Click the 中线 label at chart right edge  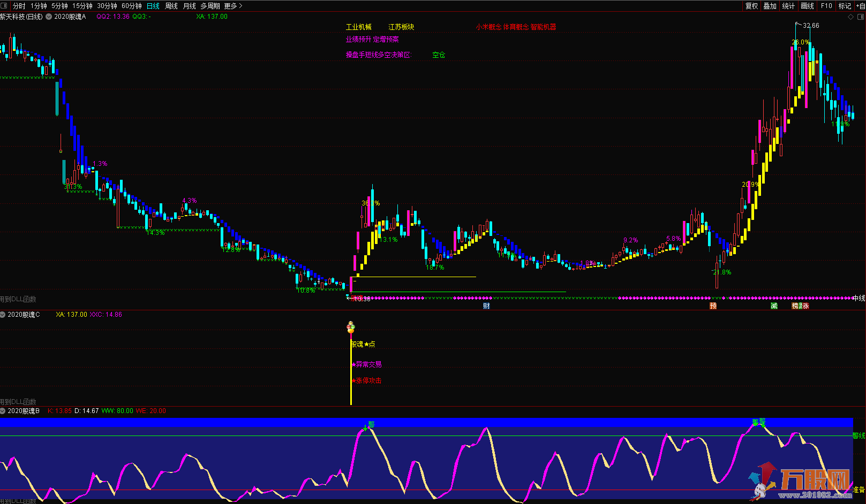(859, 298)
